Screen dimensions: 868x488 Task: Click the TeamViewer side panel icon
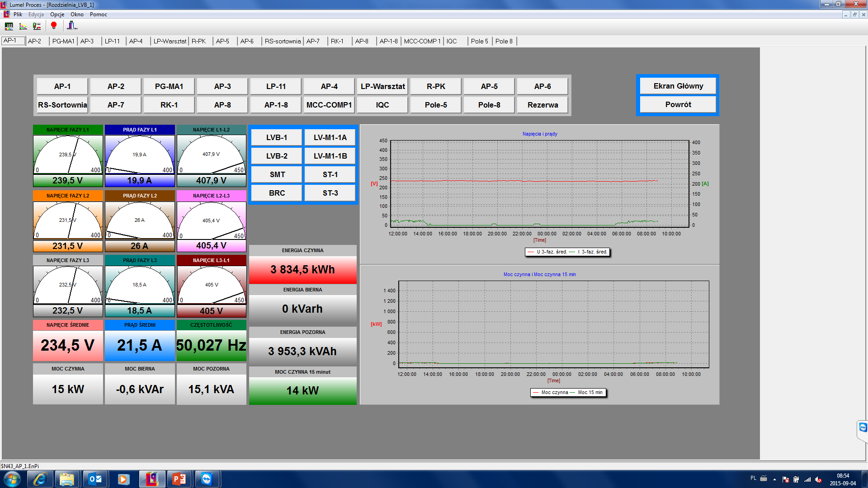(x=863, y=427)
